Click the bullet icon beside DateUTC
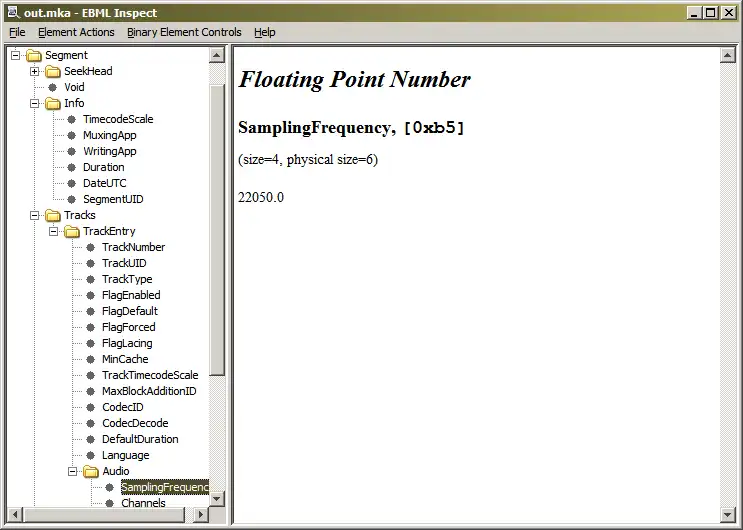Image resolution: width=743 pixels, height=530 pixels. click(x=72, y=183)
